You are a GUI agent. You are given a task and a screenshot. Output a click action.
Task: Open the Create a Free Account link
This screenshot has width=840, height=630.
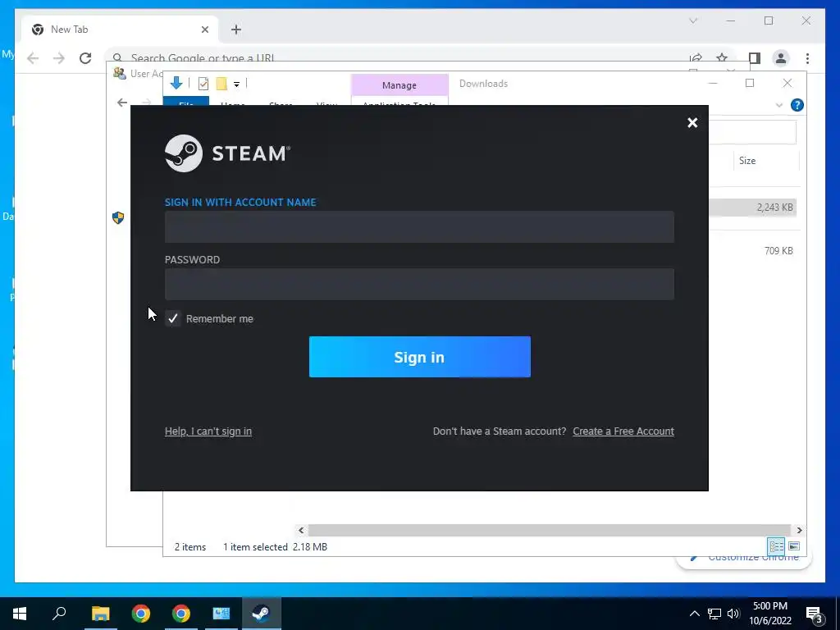point(623,431)
